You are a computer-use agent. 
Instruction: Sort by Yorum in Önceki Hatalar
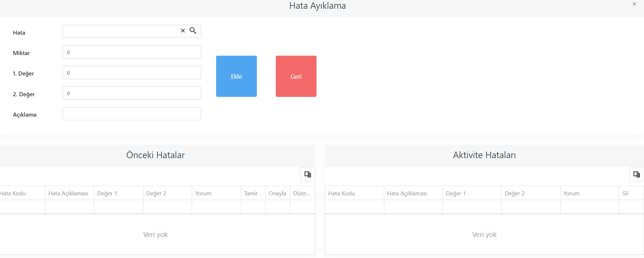coord(216,193)
